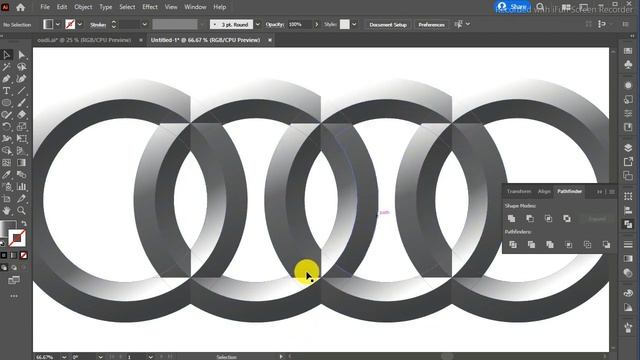Select the Magic Wand tool
The width and height of the screenshot is (640, 360).
coord(7,67)
